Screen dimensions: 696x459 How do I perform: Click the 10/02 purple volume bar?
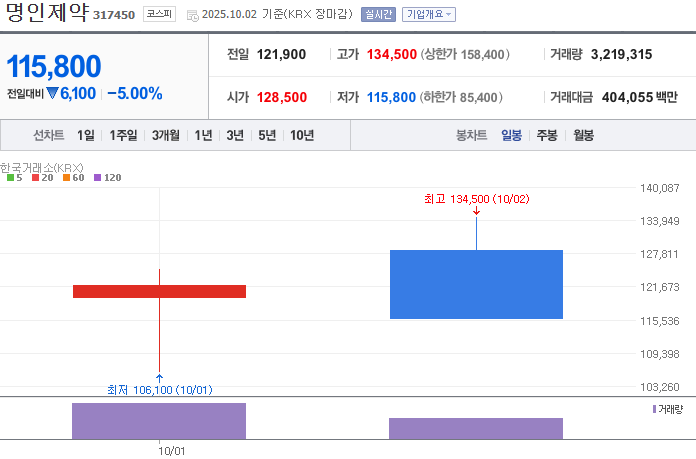click(x=476, y=429)
